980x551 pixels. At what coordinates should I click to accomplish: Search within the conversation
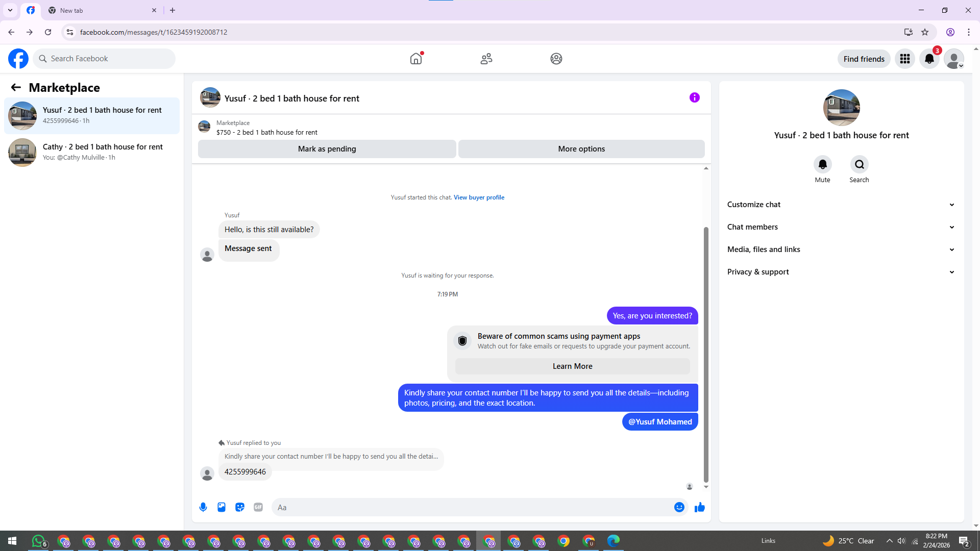click(859, 164)
